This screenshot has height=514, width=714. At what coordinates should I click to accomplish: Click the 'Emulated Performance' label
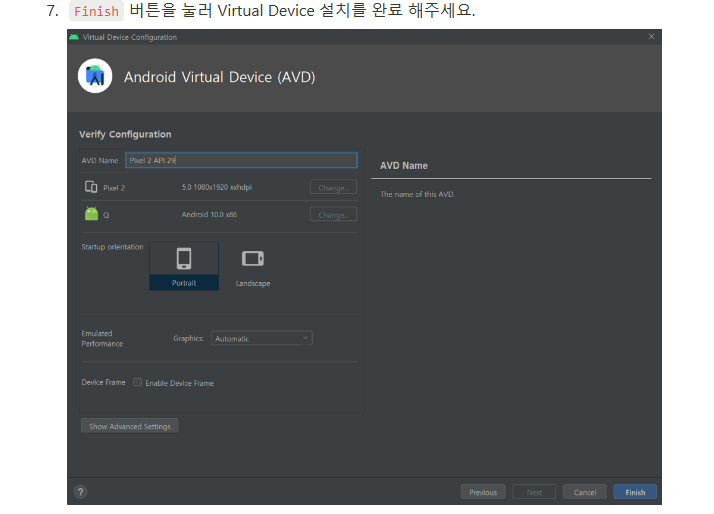[x=102, y=338]
